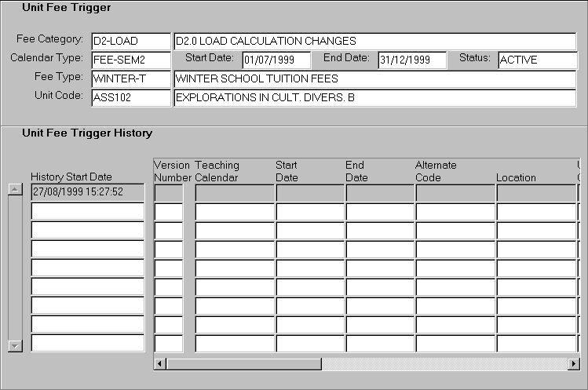The image size is (588, 390).
Task: Click first row Alternate Code cell
Action: pos(455,192)
